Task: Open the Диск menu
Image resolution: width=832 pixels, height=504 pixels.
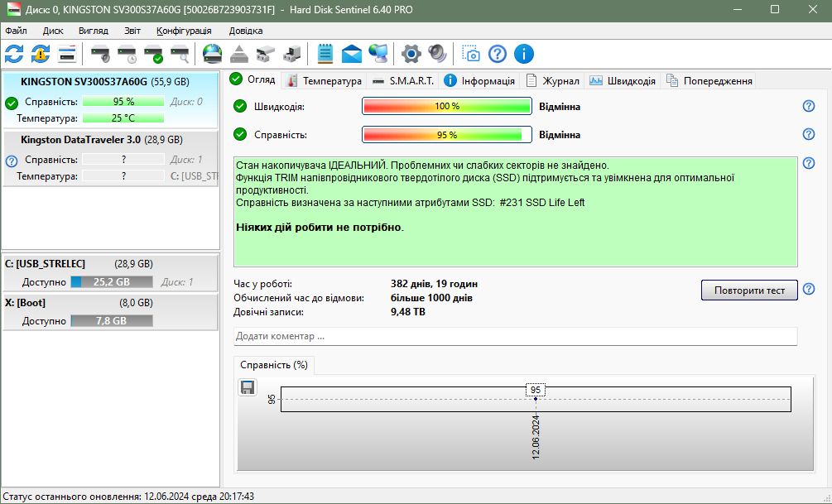Action: pos(53,31)
